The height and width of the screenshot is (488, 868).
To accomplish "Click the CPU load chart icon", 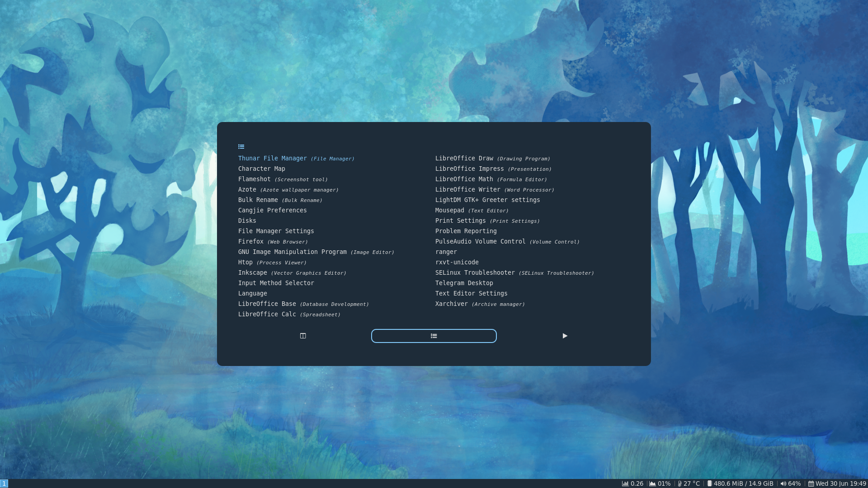I will [x=625, y=483].
